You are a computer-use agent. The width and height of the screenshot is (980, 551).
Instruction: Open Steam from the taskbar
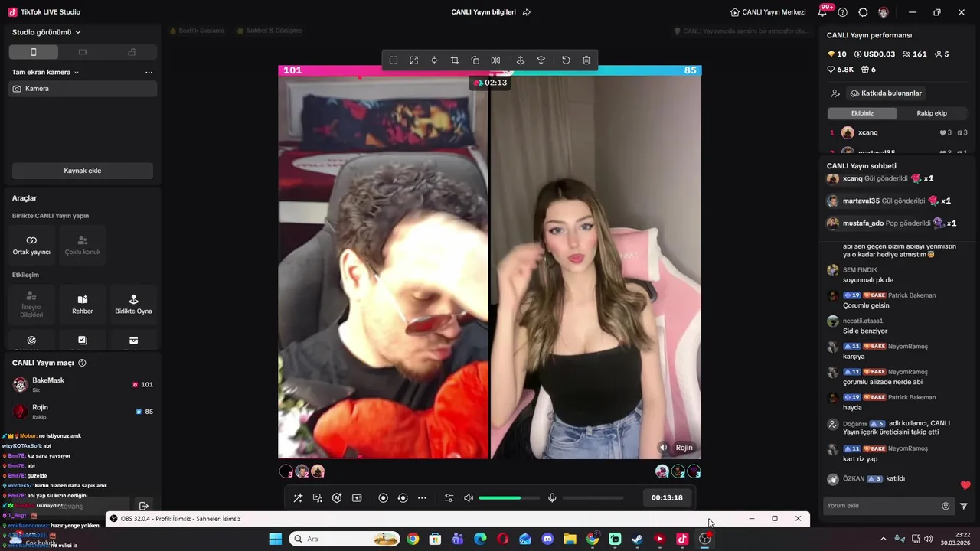(x=637, y=539)
